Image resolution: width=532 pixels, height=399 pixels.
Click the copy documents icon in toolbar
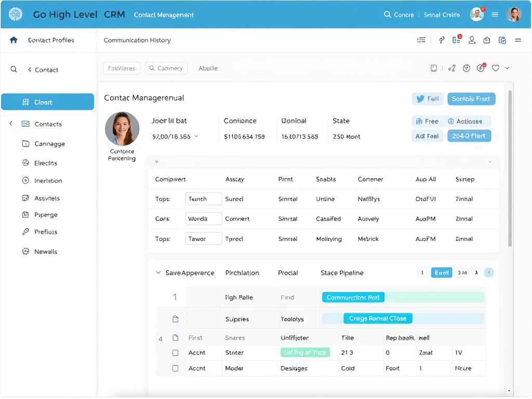point(502,41)
